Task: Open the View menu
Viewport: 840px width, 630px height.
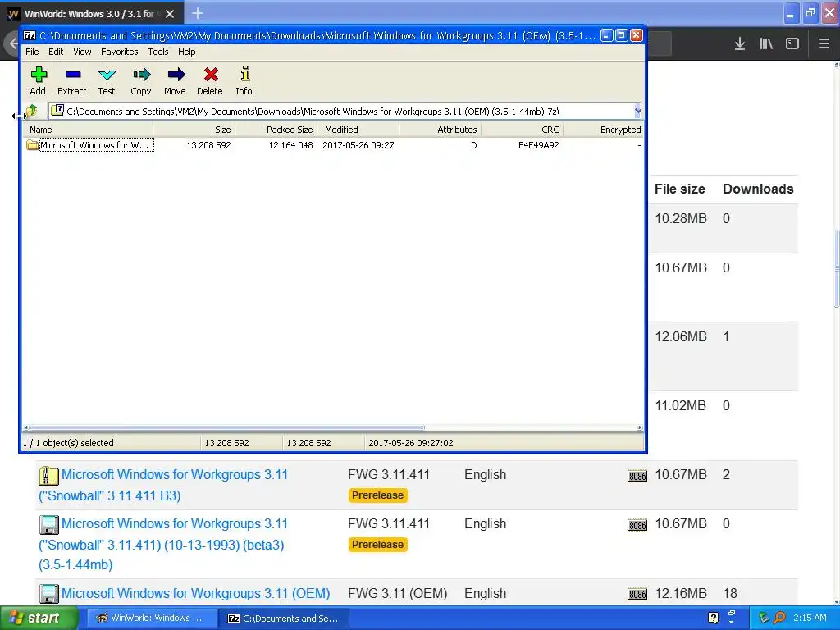Action: 82,52
